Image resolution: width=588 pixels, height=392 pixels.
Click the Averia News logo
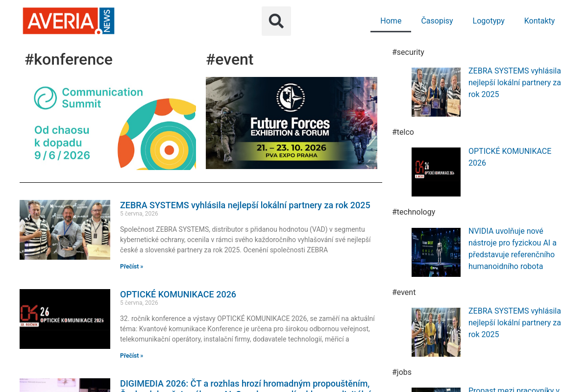[69, 21]
